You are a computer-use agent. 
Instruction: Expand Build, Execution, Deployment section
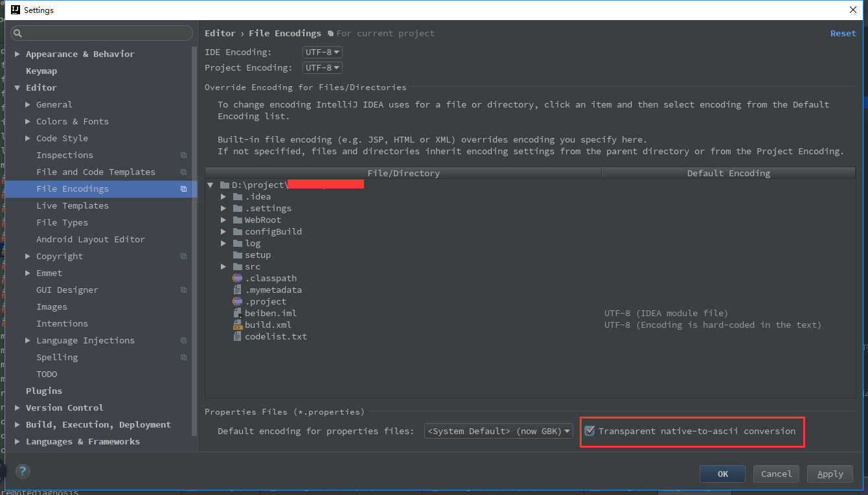17,425
